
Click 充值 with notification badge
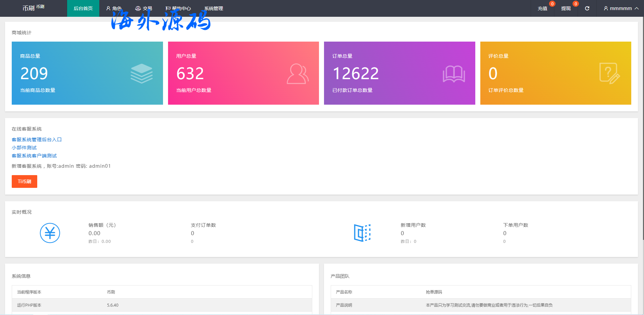point(542,8)
